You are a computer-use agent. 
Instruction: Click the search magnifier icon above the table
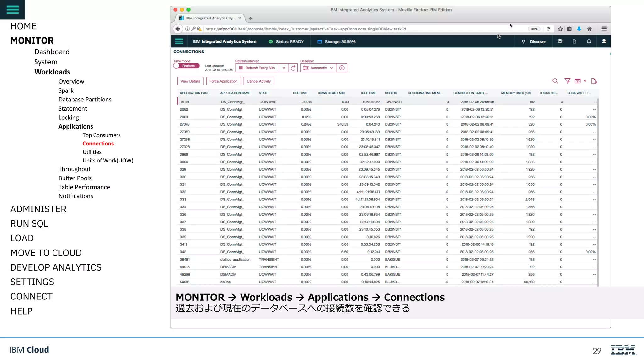coord(555,81)
